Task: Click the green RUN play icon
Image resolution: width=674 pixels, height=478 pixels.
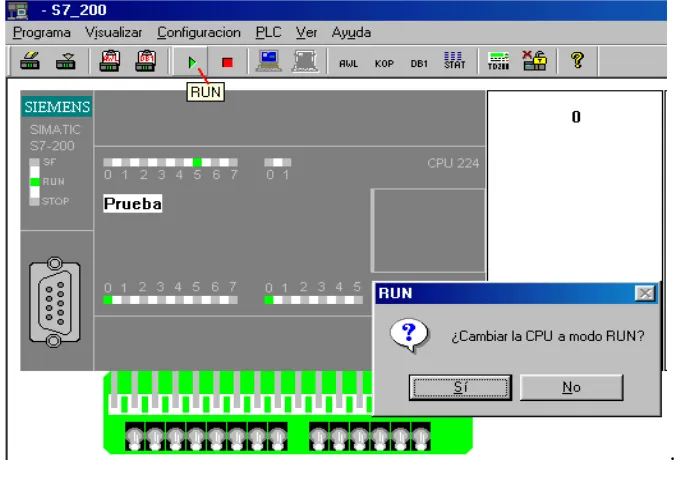Action: point(192,62)
